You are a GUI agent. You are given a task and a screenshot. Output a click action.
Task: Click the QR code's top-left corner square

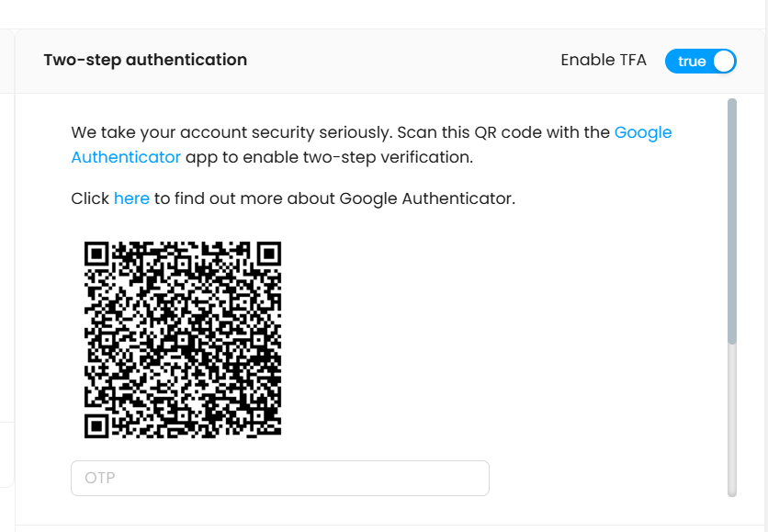pos(97,255)
